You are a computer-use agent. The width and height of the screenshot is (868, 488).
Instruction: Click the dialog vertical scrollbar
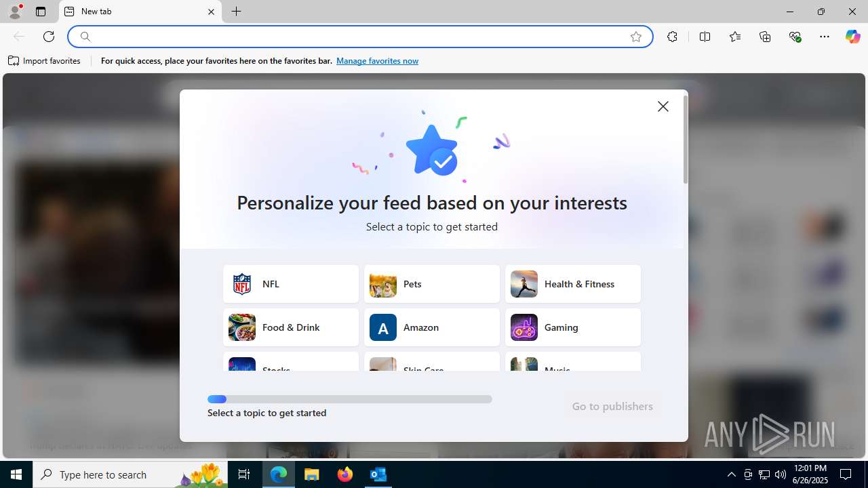[686, 140]
